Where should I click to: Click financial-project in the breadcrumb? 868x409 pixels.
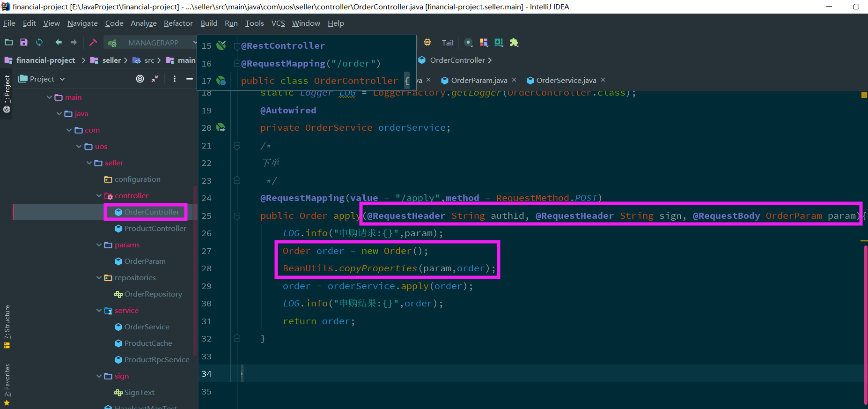point(45,60)
